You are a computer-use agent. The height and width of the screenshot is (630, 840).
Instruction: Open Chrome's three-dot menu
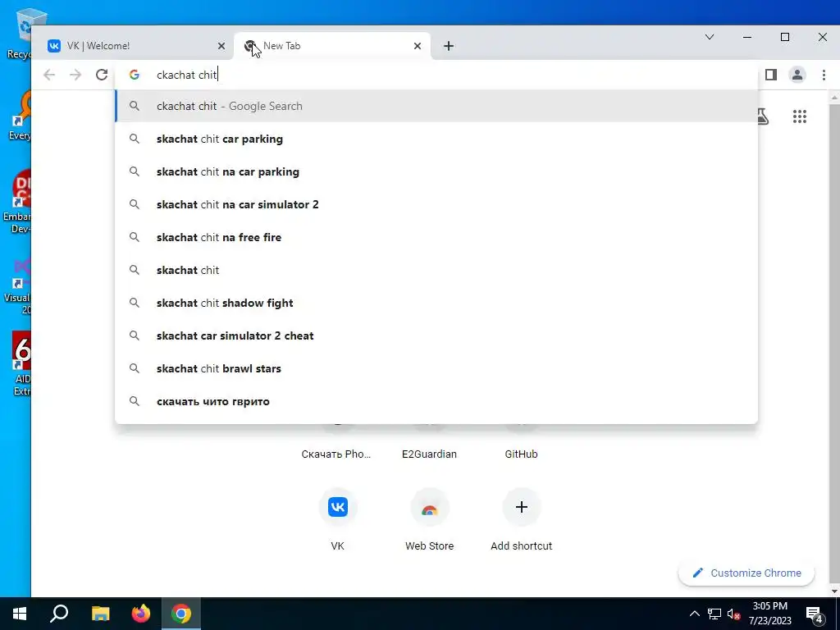click(824, 75)
